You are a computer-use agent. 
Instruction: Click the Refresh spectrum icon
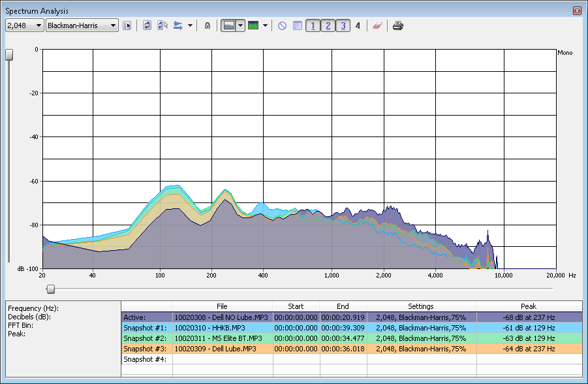(147, 25)
